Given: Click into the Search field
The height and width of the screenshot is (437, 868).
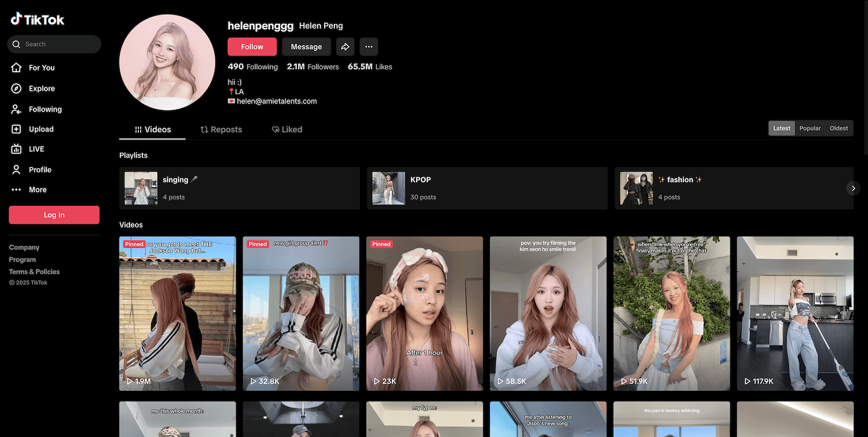Looking at the screenshot, I should click(x=58, y=44).
